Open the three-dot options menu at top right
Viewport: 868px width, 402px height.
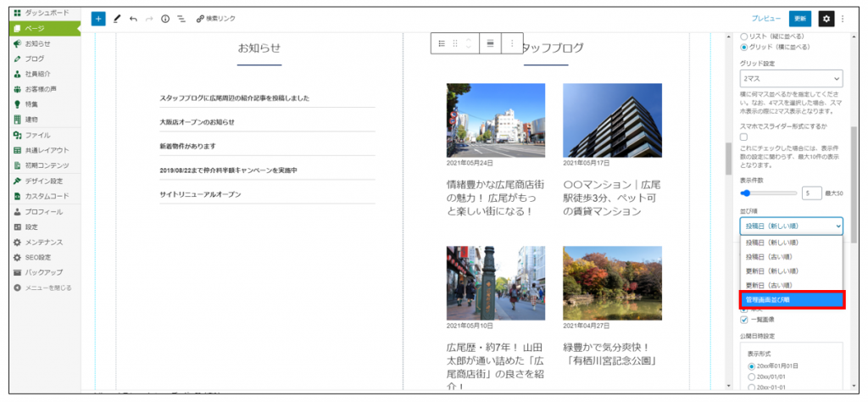(x=843, y=18)
